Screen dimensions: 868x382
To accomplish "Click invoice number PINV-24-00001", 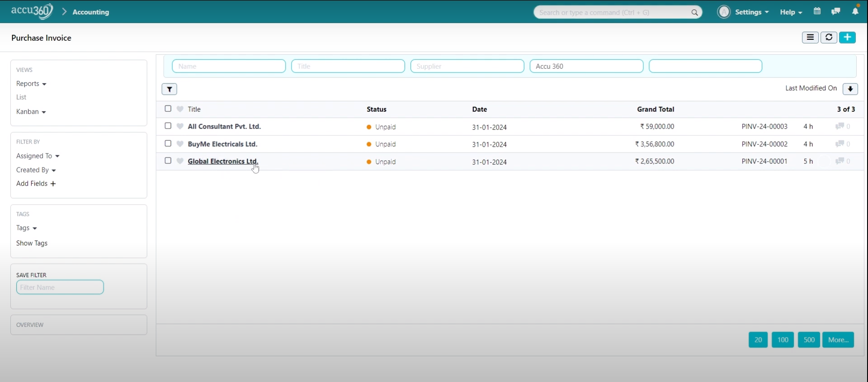I will (764, 161).
